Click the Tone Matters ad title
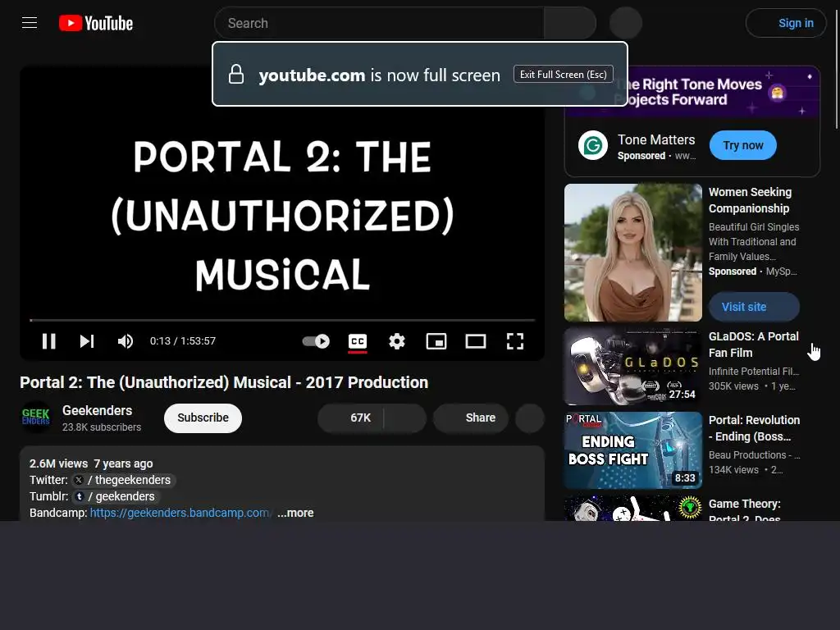840x630 pixels. [656, 139]
